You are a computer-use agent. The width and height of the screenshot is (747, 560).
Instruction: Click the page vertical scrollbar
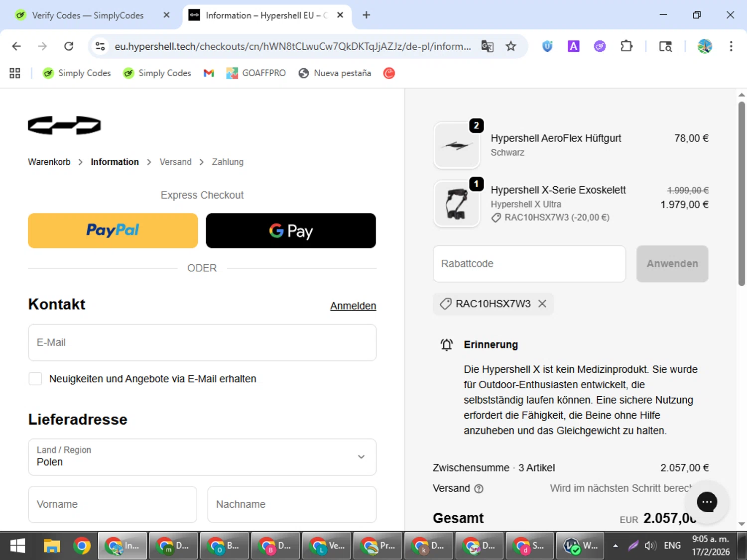(x=742, y=194)
